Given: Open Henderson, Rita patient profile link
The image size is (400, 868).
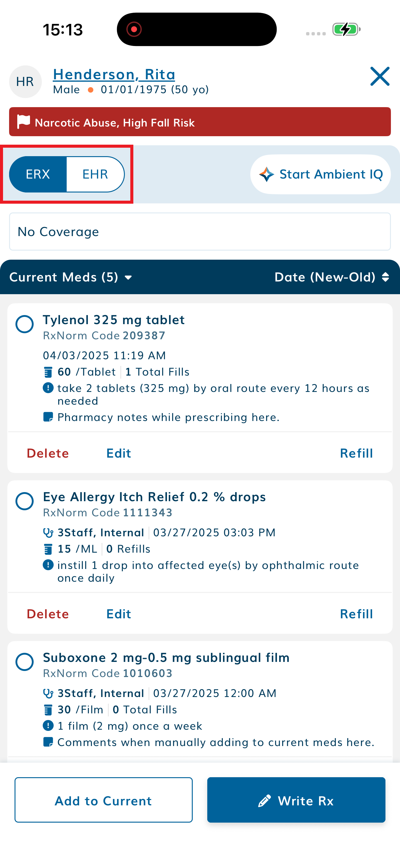Looking at the screenshot, I should pyautogui.click(x=114, y=74).
